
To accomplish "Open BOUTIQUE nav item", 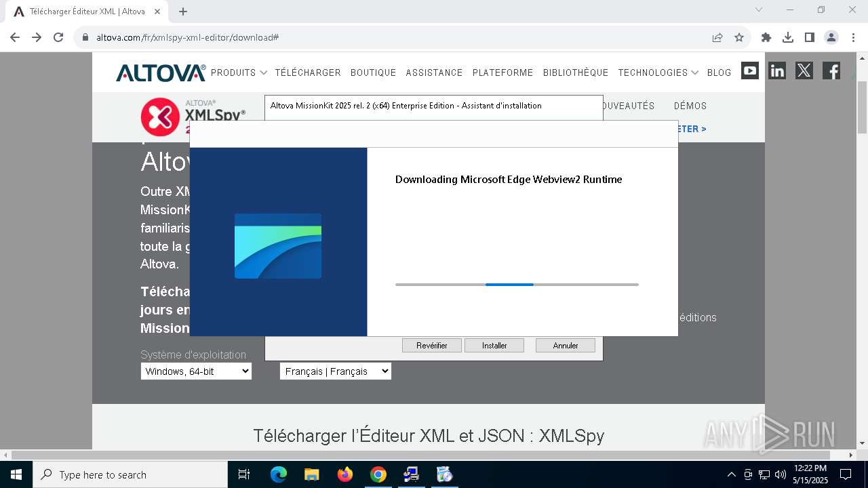I will 373,73.
